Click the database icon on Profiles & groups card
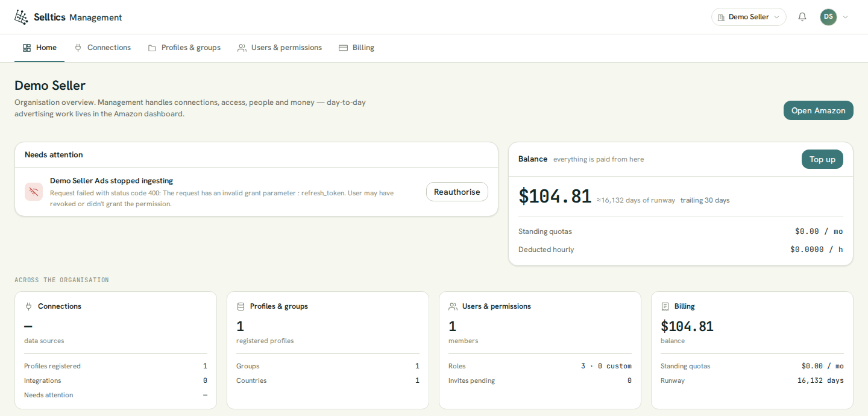Screen dimensions: 868x416 [x=241, y=306]
